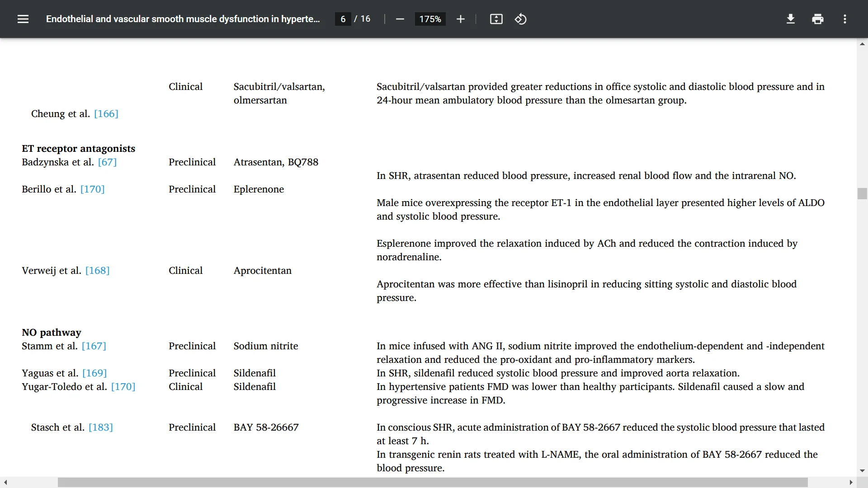Viewport: 868px width, 488px height.
Task: Open reference [170] next to Yugar-Toledo et al.
Action: 123,387
